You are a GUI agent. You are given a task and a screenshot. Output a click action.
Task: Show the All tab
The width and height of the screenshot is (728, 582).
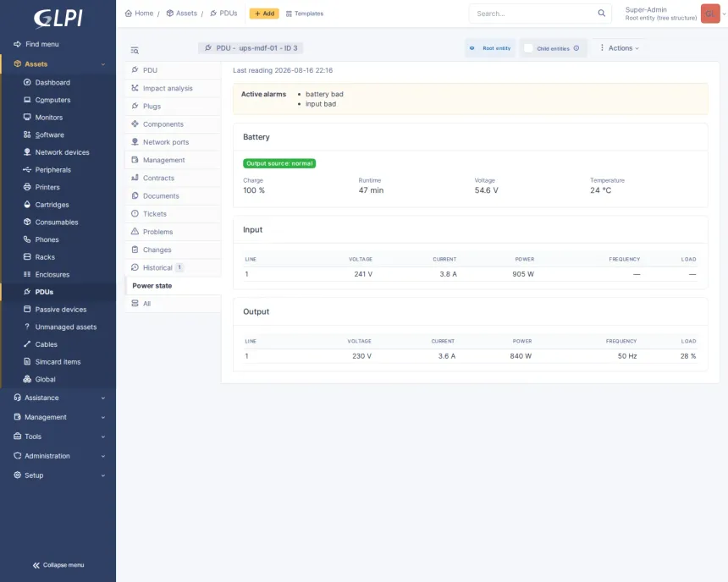click(x=173, y=304)
